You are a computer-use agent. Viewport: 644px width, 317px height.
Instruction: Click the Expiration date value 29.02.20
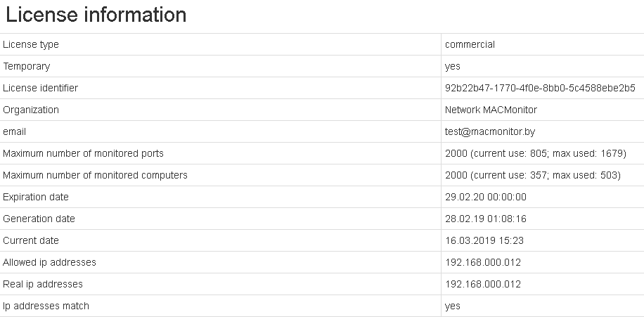coord(485,197)
